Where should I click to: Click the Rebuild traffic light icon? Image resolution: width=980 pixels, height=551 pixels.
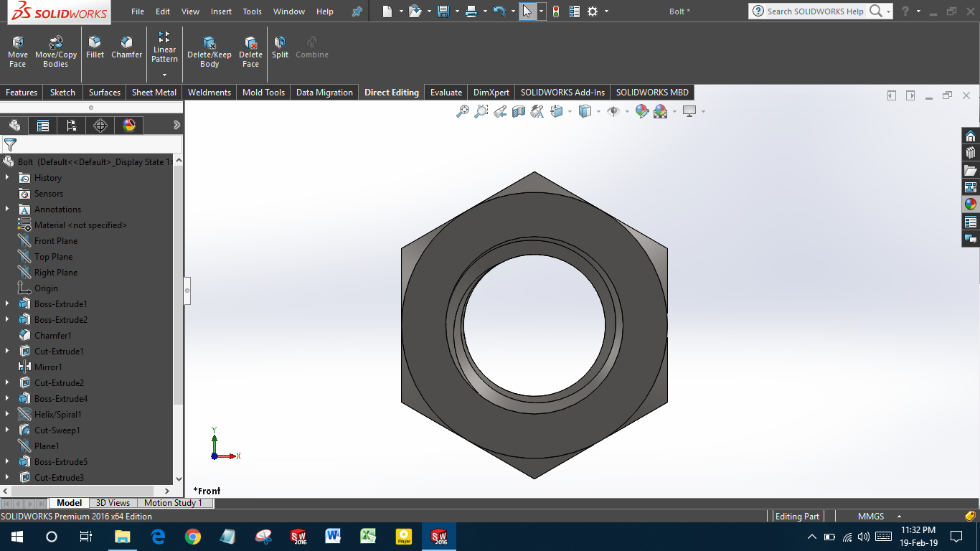[555, 11]
